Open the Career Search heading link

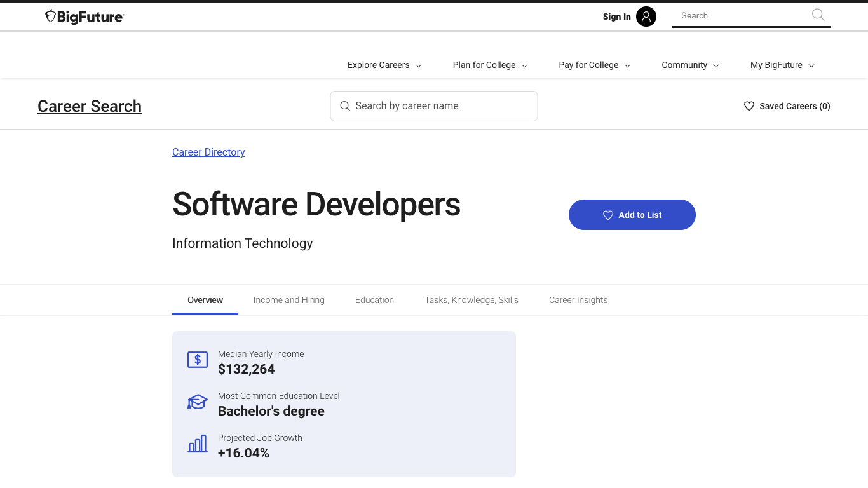click(x=90, y=106)
